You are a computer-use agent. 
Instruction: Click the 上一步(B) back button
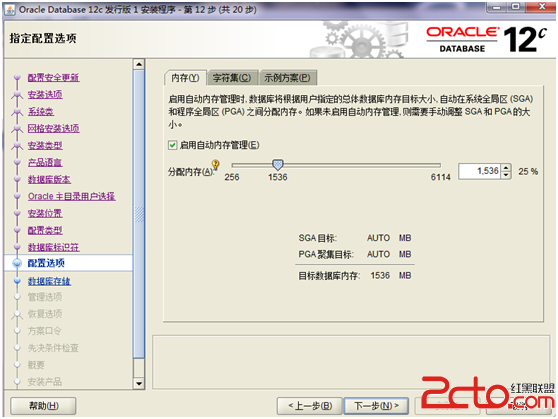point(310,406)
